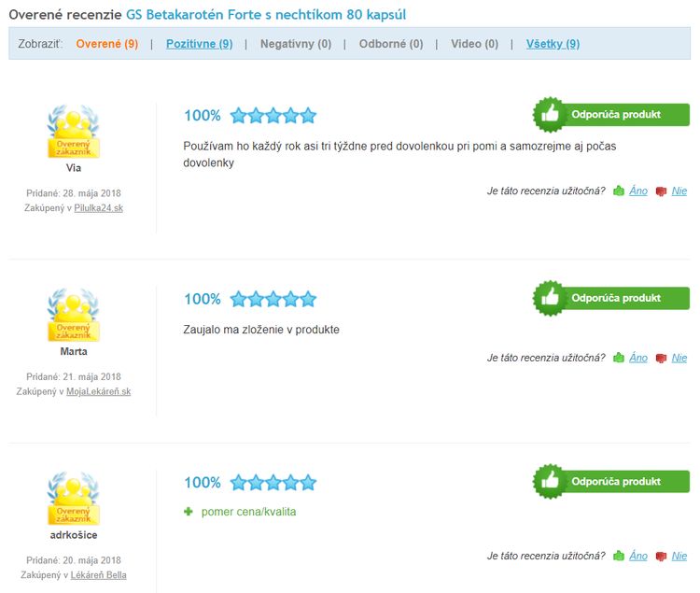Vote Nie on adrkošice's review
700x593 pixels.
(x=679, y=557)
